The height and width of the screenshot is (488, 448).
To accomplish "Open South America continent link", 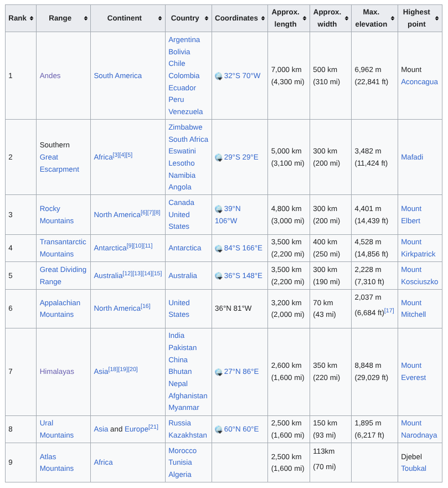I will click(118, 76).
